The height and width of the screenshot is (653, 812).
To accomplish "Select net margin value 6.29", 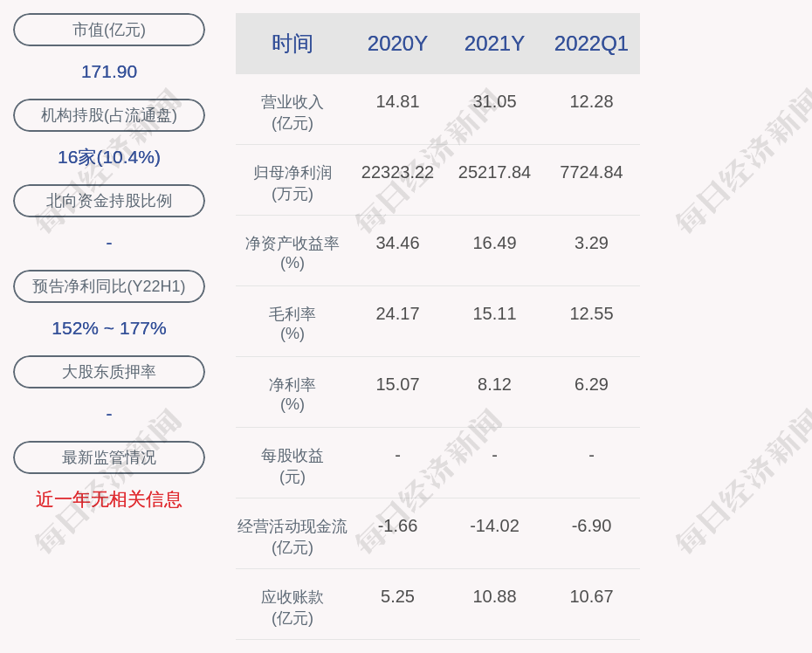I will [x=591, y=384].
